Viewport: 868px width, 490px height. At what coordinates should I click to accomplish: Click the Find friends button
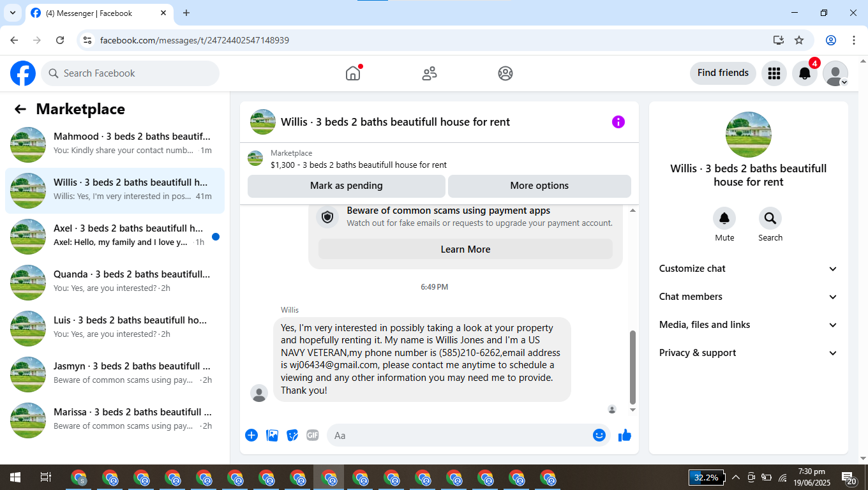click(x=723, y=73)
